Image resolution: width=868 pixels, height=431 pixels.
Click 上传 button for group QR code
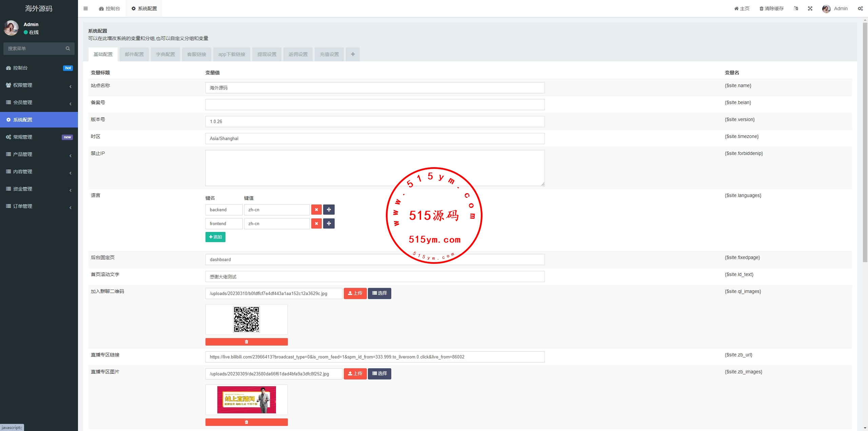[355, 293]
